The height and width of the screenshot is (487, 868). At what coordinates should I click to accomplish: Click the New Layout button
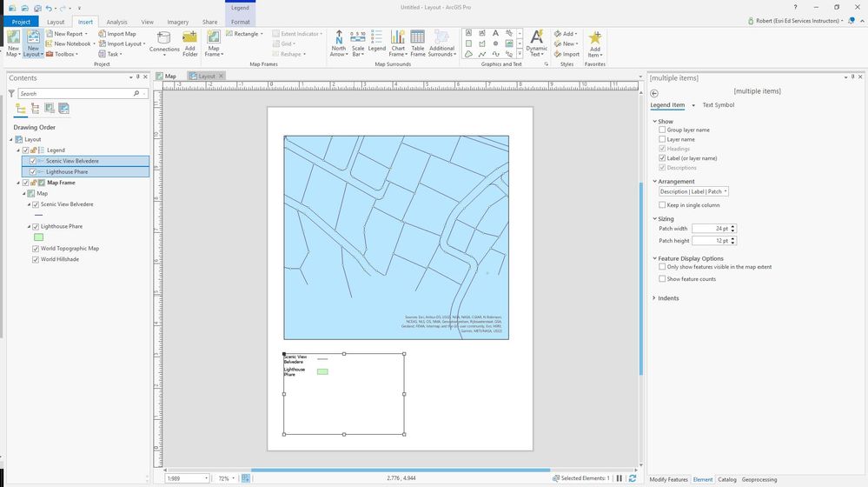pyautogui.click(x=33, y=43)
